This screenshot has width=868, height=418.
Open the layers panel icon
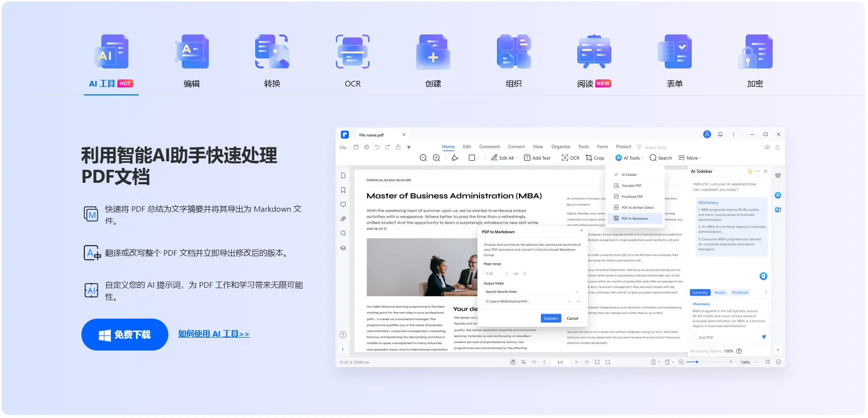[343, 248]
